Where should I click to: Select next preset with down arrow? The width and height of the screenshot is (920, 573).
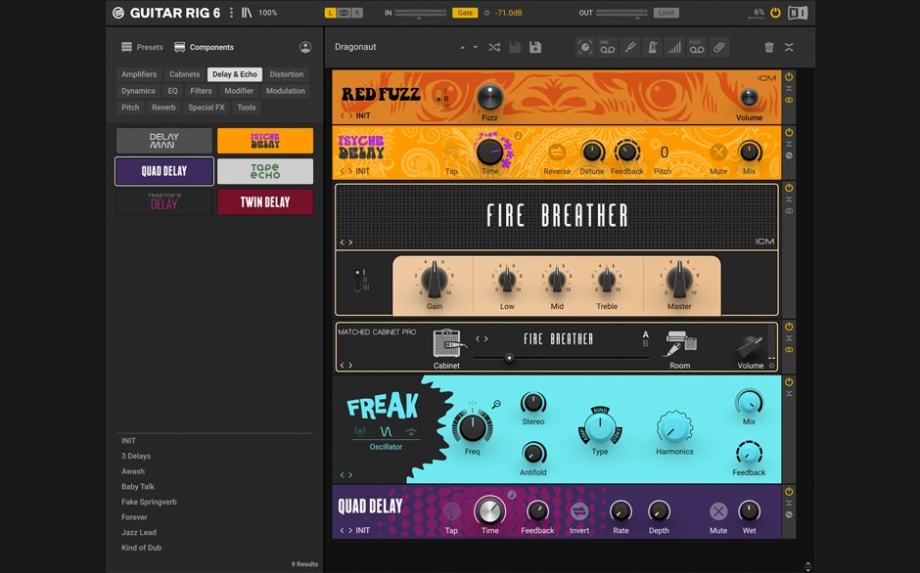[x=475, y=47]
